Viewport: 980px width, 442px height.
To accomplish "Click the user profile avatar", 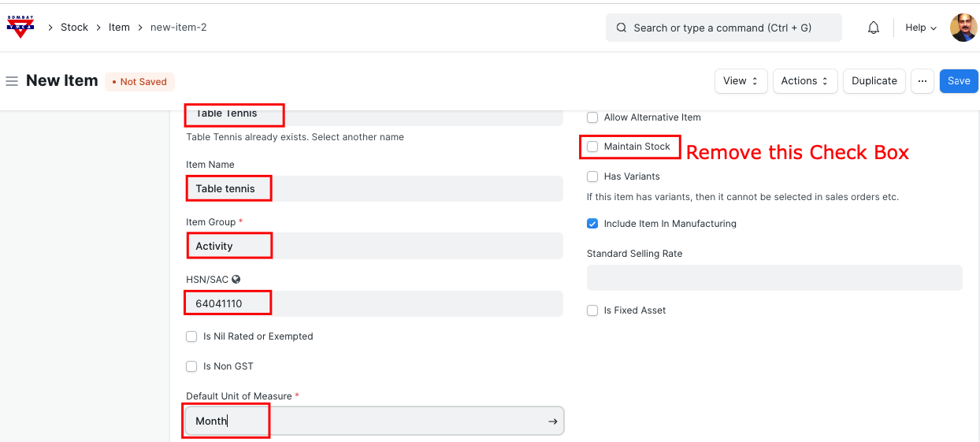I will click(x=963, y=28).
